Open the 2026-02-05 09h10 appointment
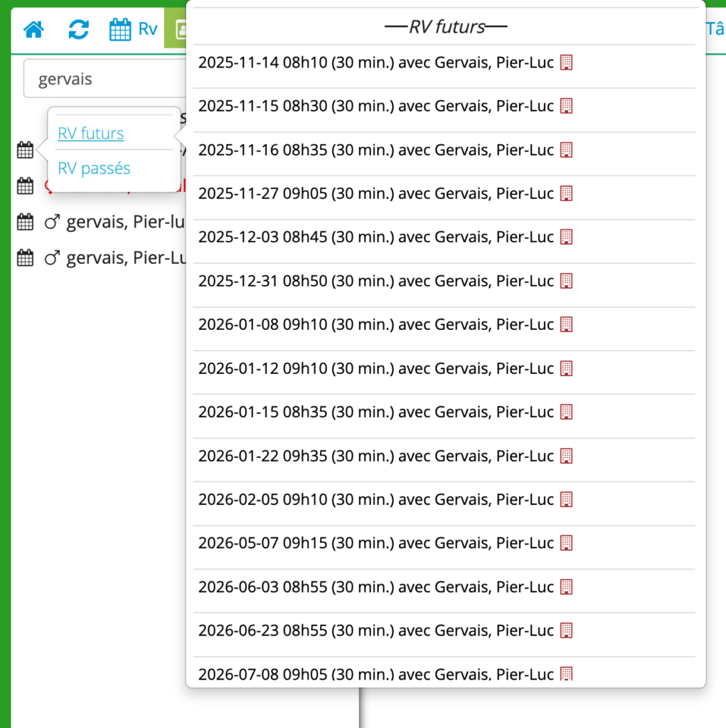This screenshot has height=728, width=726. tap(375, 499)
